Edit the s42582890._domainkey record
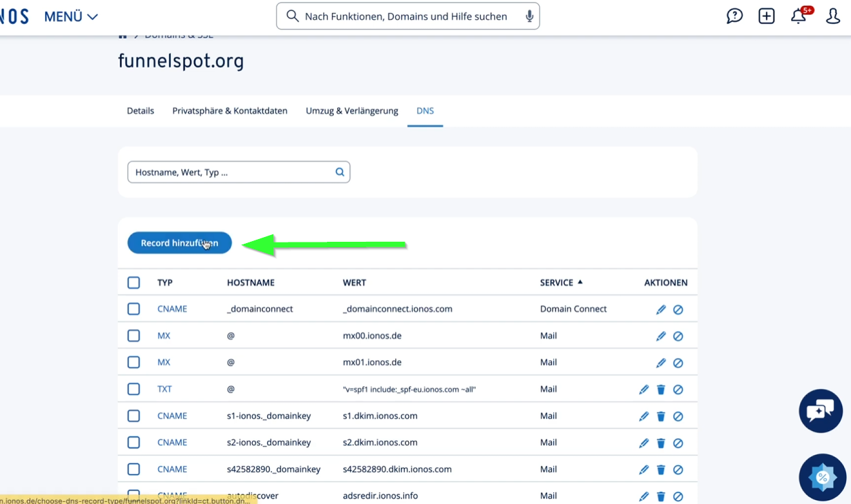Viewport: 851px width, 504px height. pos(644,469)
